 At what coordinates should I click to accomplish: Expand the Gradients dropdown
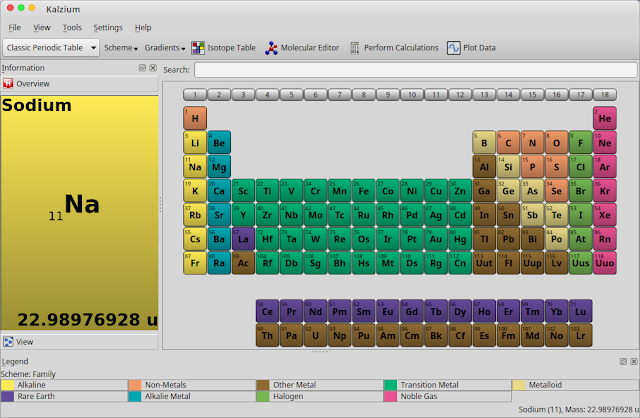click(x=165, y=48)
